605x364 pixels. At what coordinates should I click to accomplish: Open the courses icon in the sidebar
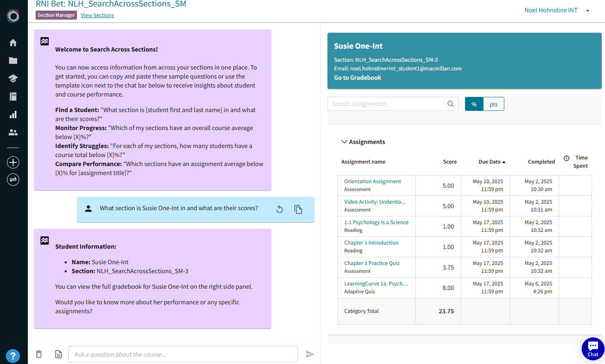[13, 79]
